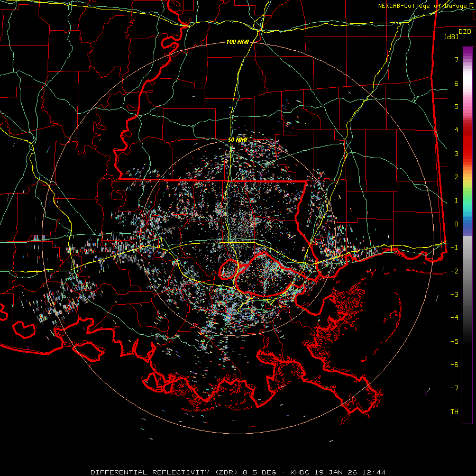Viewport: 476px width, 476px height.
Task: Click the 4 dB value on scale
Action: pos(456,130)
